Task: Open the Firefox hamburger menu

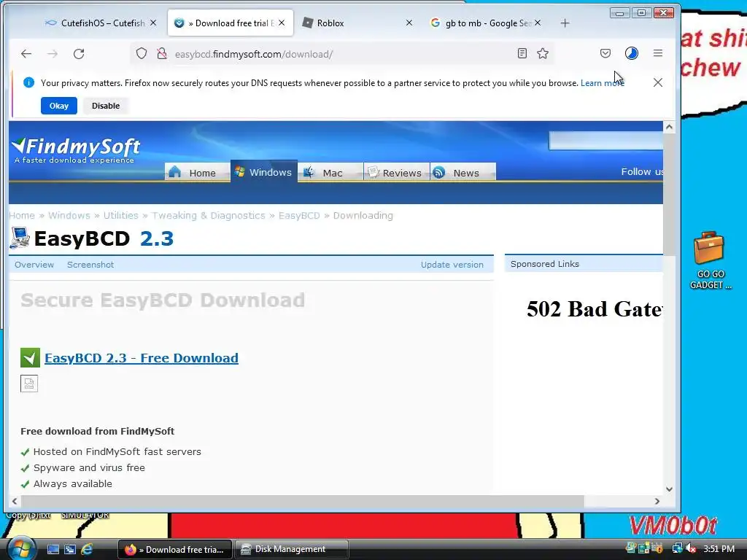Action: click(658, 53)
